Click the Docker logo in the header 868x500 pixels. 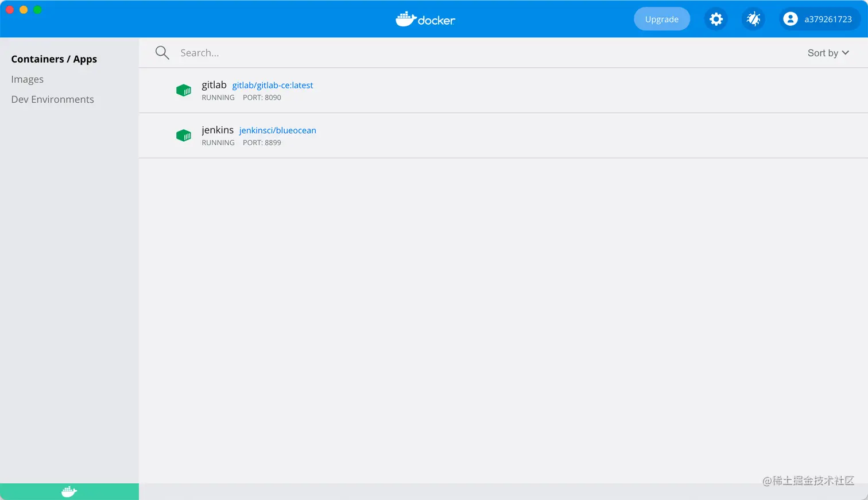pyautogui.click(x=425, y=19)
